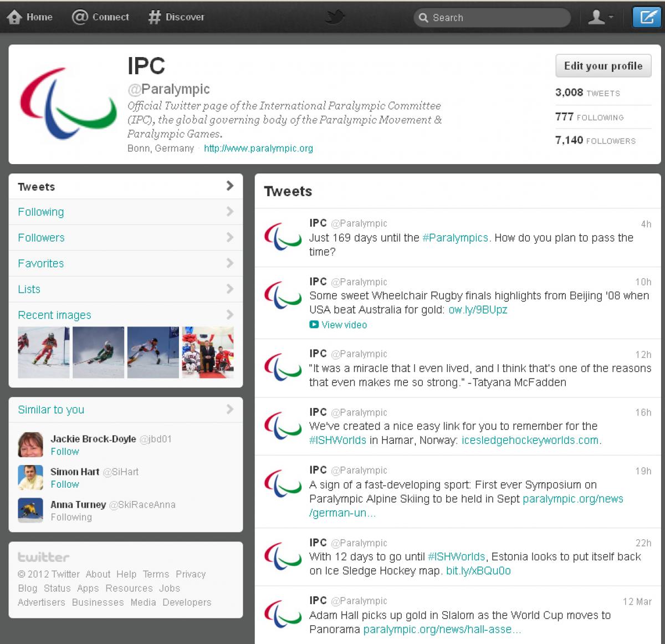The height and width of the screenshot is (644, 665).
Task: Open the paralympic.org/news/hall-asse link
Action: [x=442, y=630]
